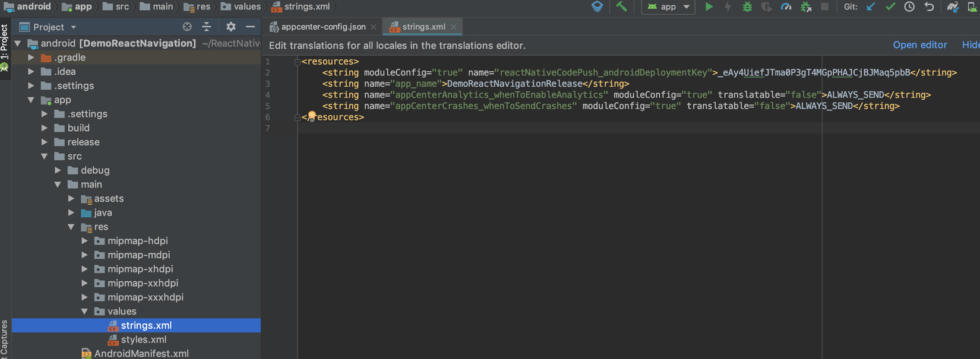The height and width of the screenshot is (359, 980).
Task: Select the .settings folder under app
Action: (x=87, y=114)
